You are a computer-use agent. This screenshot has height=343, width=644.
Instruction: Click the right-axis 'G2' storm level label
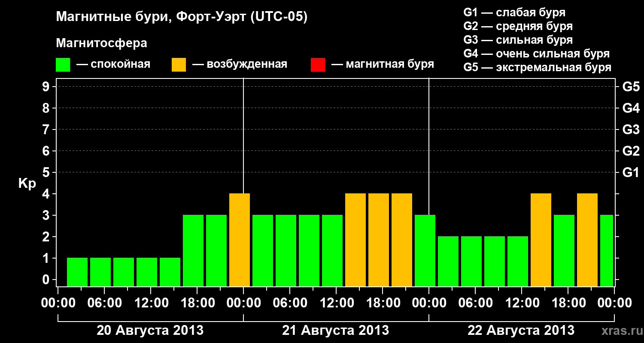[631, 151]
